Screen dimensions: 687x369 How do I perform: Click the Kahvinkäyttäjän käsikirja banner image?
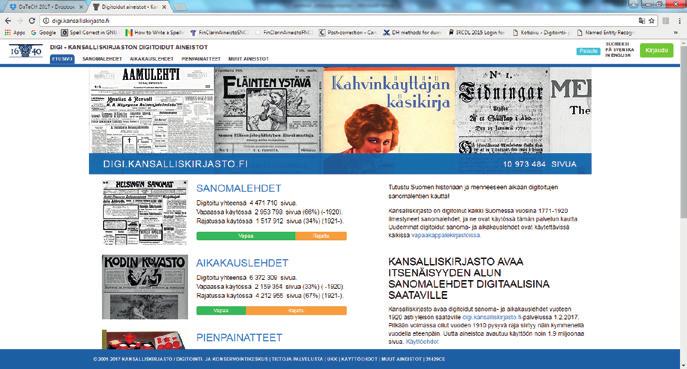tap(390, 110)
